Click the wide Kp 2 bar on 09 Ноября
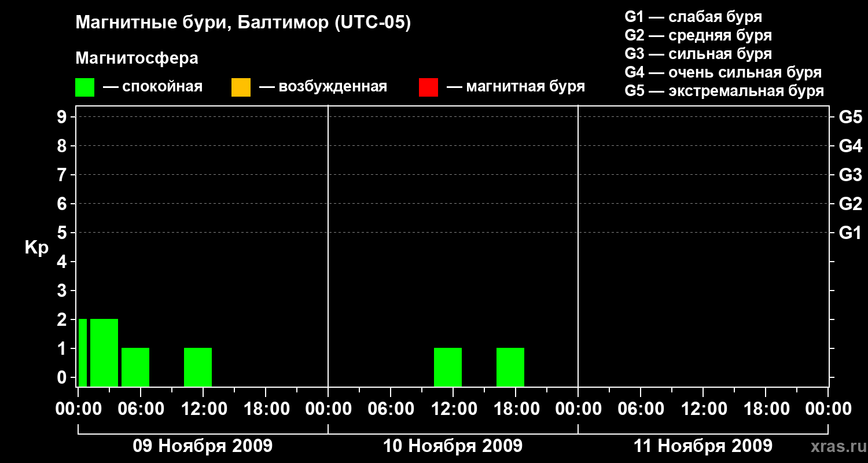868x463 pixels. [104, 352]
